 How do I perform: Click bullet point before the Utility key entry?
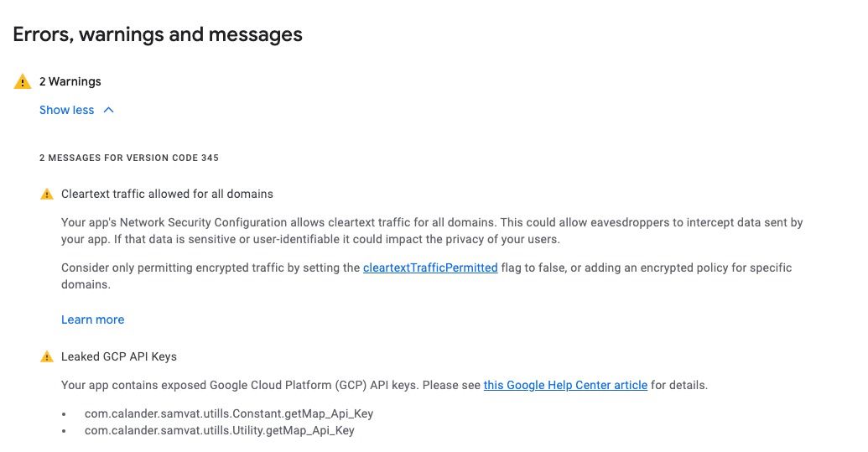click(x=65, y=431)
